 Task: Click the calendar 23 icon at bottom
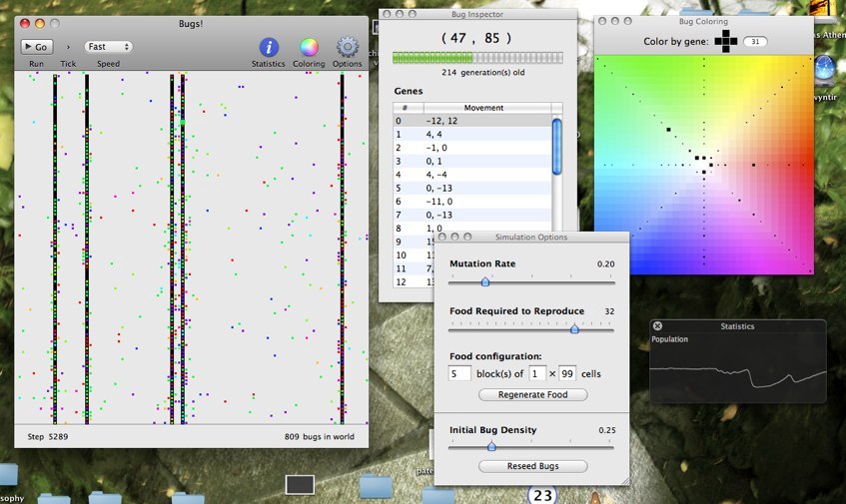pos(542,495)
